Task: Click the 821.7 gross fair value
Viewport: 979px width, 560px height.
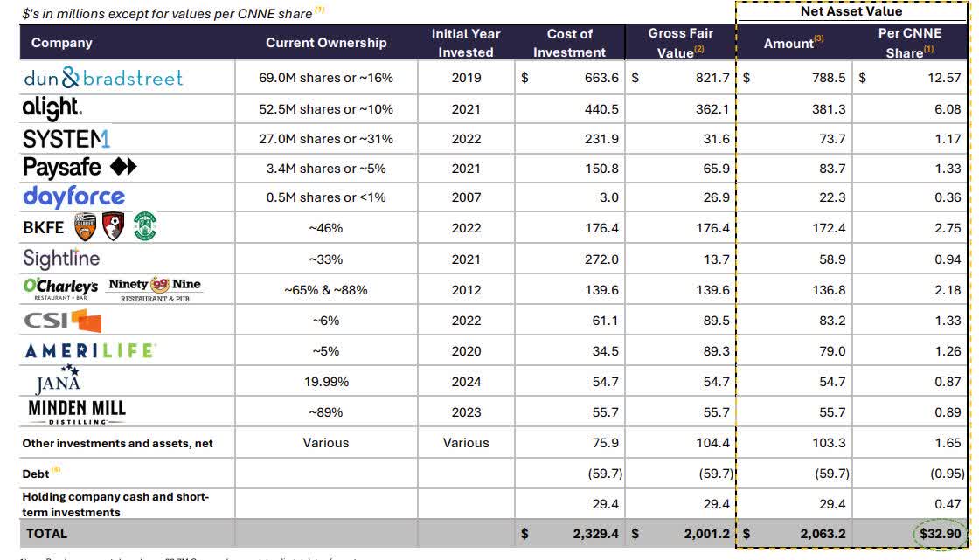Action: click(712, 78)
